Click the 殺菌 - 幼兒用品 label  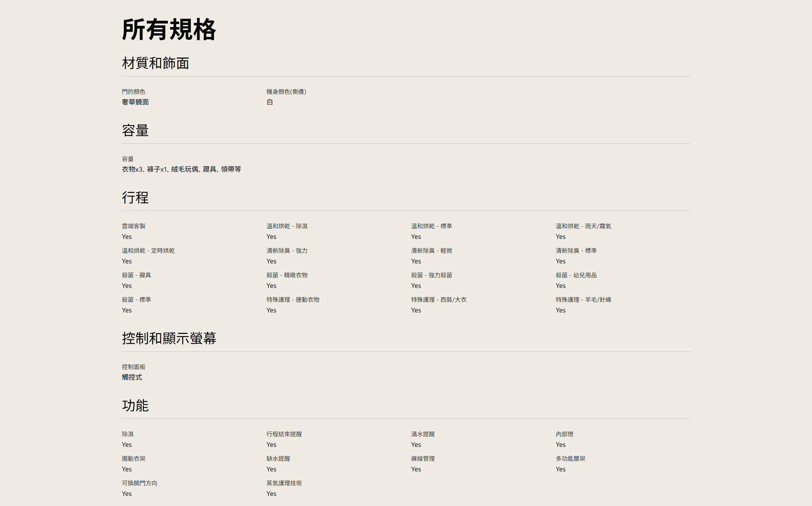576,275
